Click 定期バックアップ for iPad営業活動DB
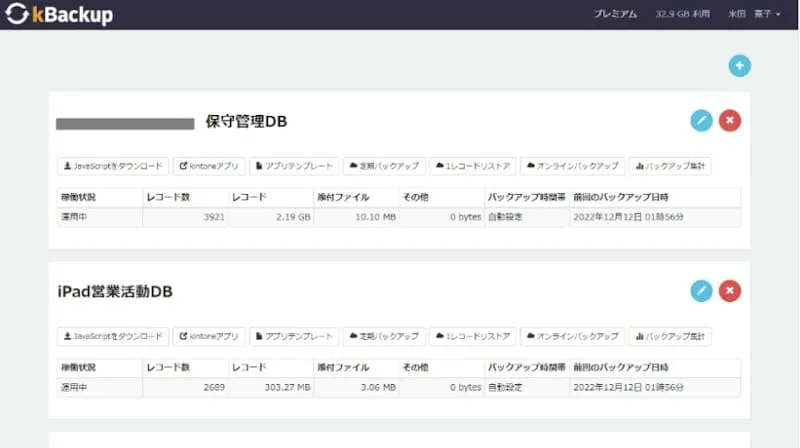Screen dimensions: 800x448 pyautogui.click(x=384, y=336)
